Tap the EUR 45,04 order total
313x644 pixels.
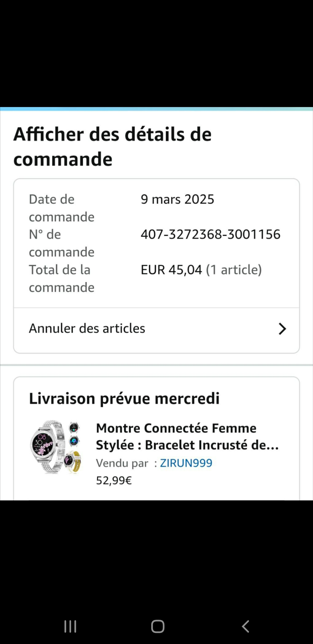coord(171,270)
